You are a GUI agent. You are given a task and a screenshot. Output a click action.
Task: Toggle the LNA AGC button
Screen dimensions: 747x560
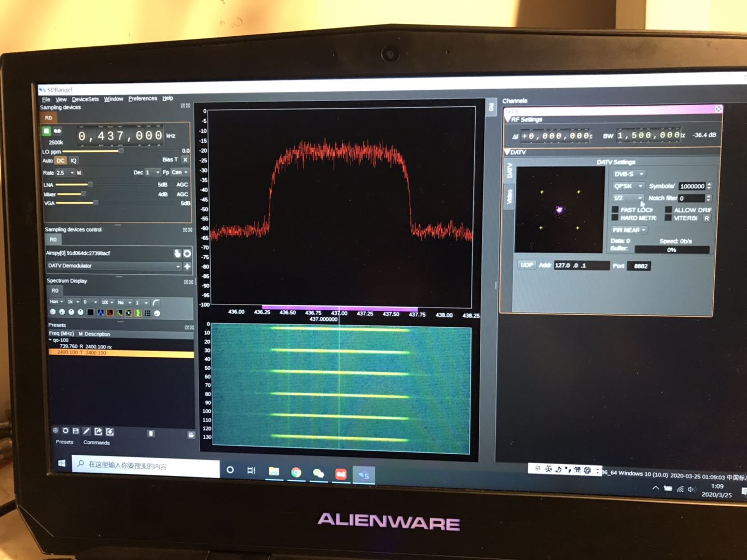[182, 185]
